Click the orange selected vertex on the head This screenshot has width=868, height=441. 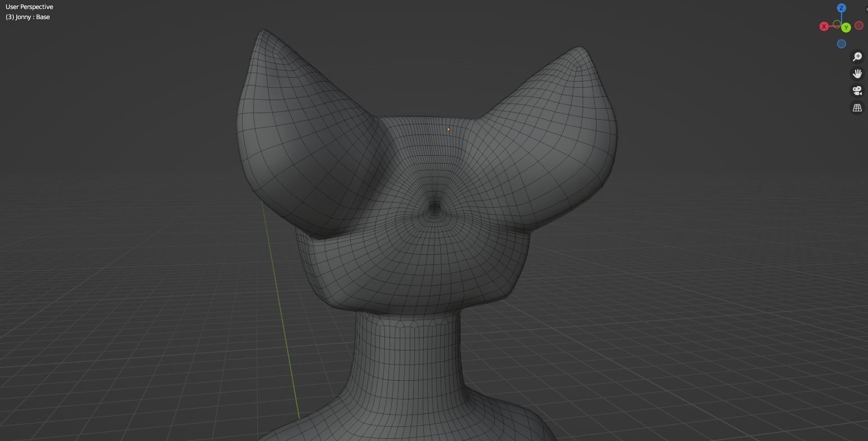[x=449, y=129]
